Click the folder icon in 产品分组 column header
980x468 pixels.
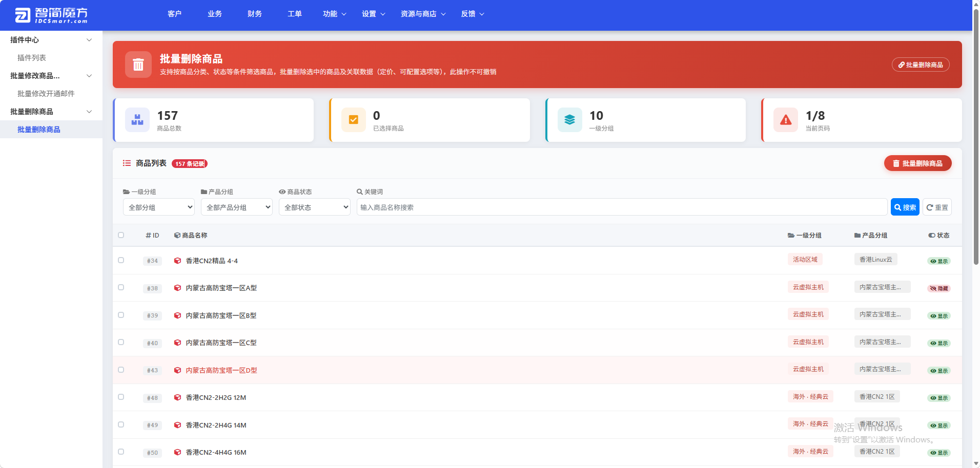(857, 236)
